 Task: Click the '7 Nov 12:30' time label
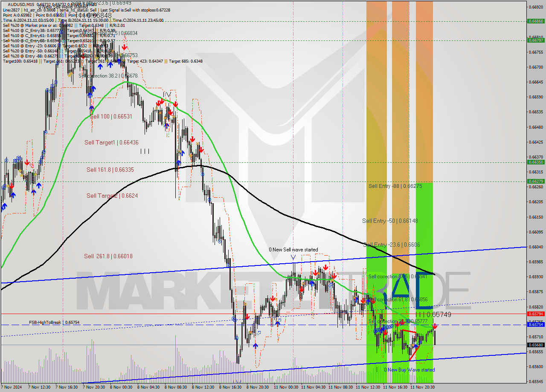pos(40,387)
